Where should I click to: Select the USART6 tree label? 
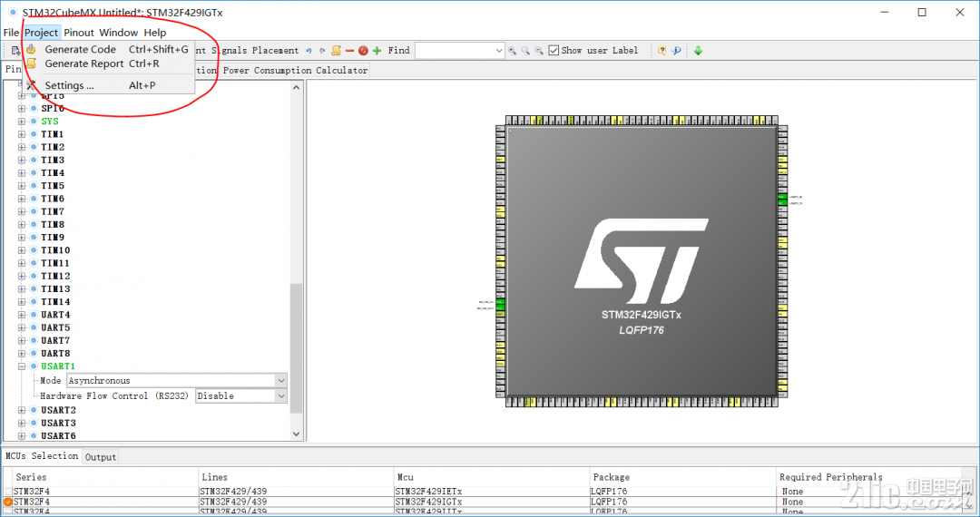pos(58,436)
